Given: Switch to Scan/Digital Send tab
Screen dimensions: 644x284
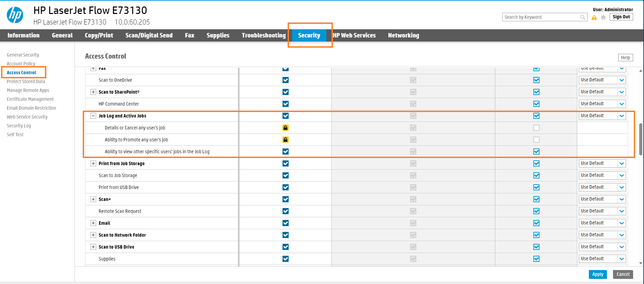Looking at the screenshot, I should point(149,35).
